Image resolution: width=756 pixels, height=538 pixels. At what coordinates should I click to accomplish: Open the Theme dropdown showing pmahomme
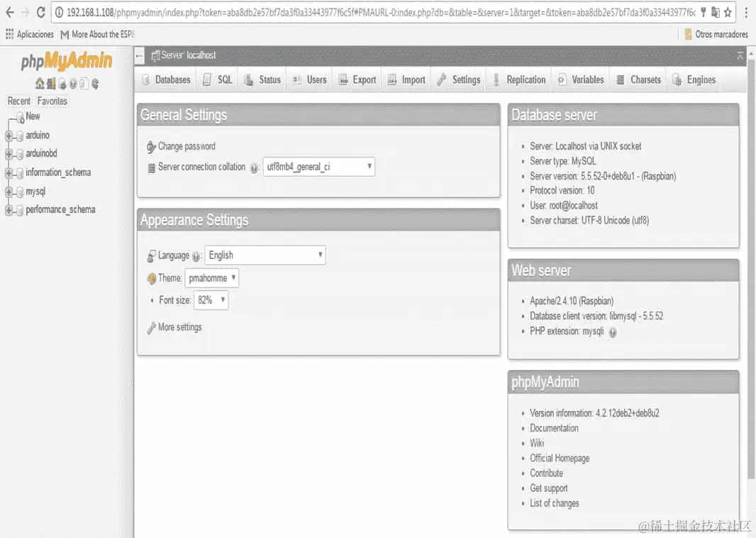(x=211, y=278)
